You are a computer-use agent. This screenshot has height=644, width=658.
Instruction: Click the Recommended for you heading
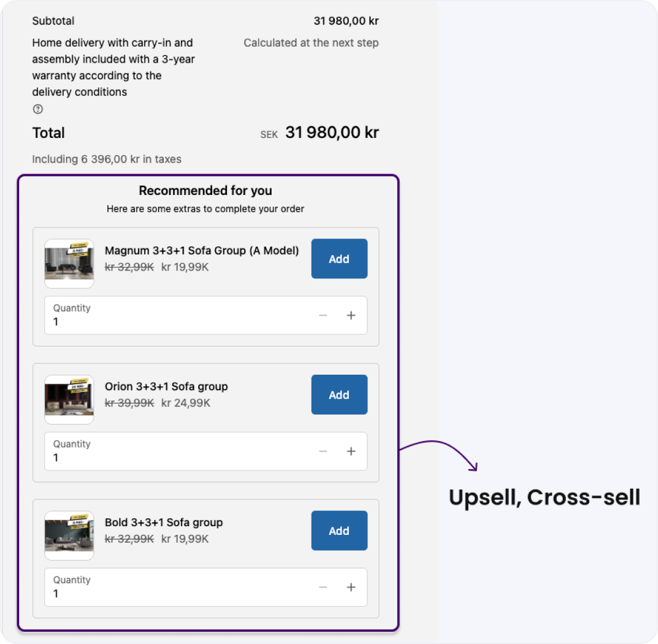(205, 191)
